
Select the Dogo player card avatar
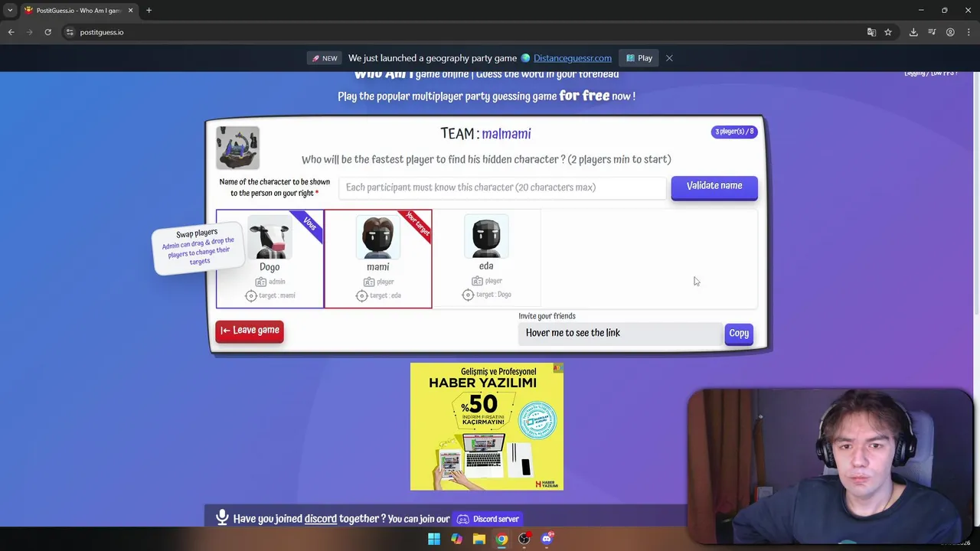pos(269,236)
